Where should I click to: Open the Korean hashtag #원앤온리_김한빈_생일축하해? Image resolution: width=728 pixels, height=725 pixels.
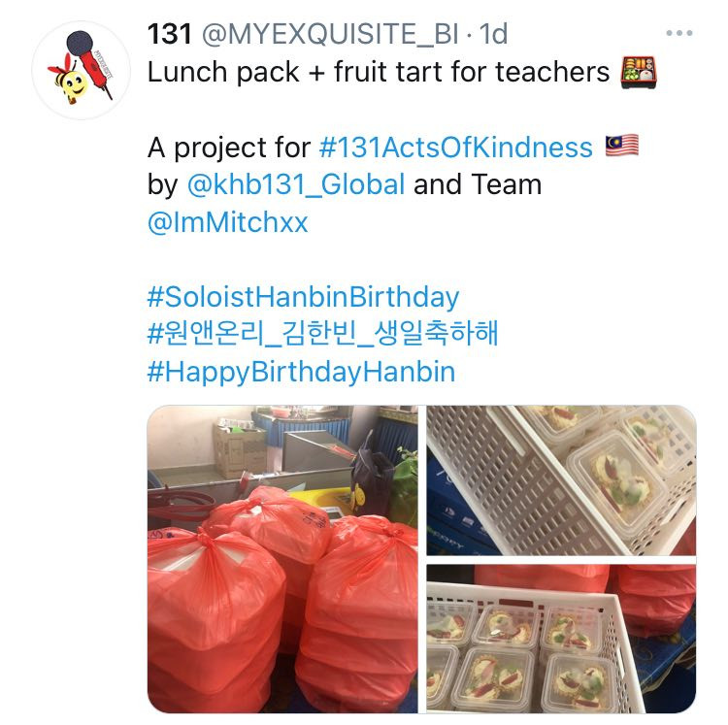point(322,333)
